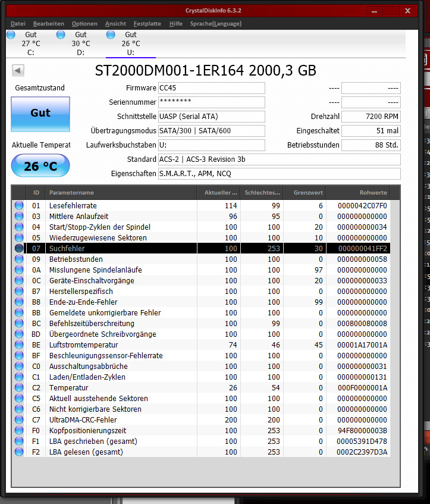Click the Eigenschaften field S.M.A.R.T., APM, NCQ
The image size is (430, 504).
pos(280,174)
